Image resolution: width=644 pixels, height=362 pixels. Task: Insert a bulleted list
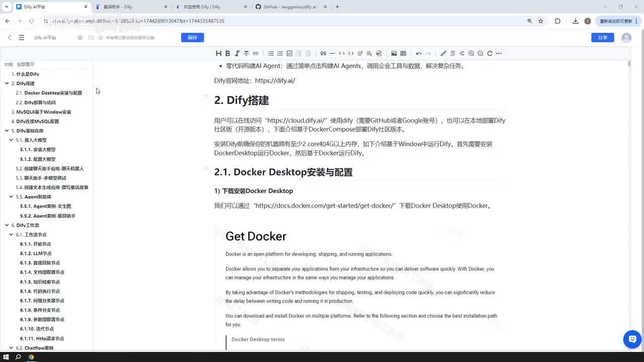[271, 53]
